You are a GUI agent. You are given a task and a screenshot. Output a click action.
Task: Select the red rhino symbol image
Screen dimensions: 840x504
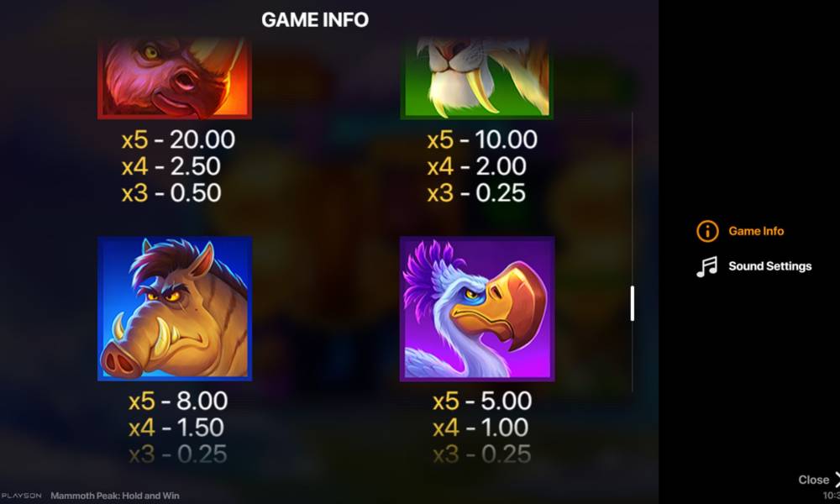pos(175,77)
